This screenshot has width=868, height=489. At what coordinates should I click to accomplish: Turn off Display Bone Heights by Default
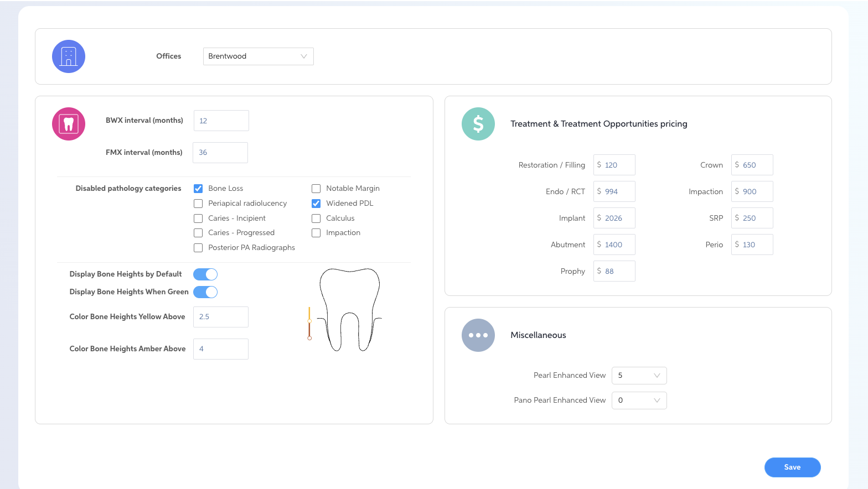[205, 274]
